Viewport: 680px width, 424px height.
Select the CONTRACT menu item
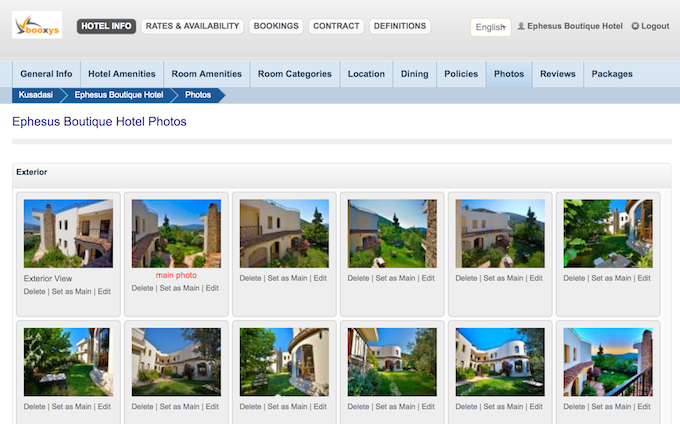point(336,26)
